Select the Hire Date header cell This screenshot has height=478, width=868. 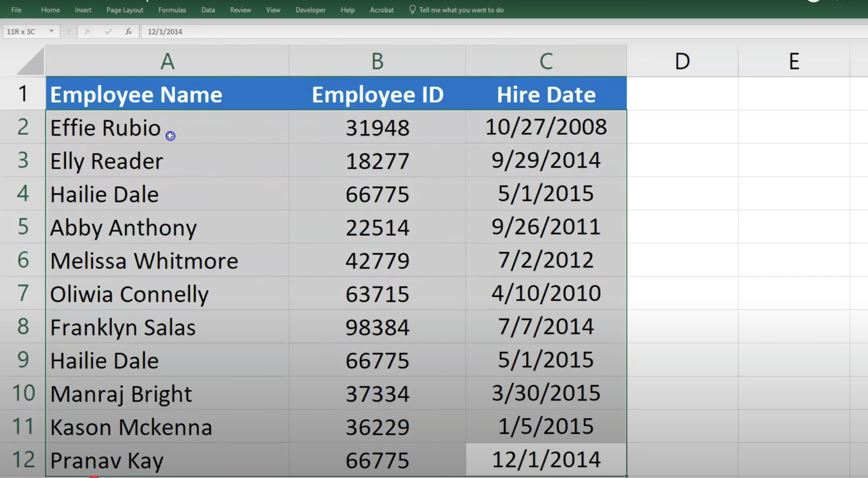(546, 94)
